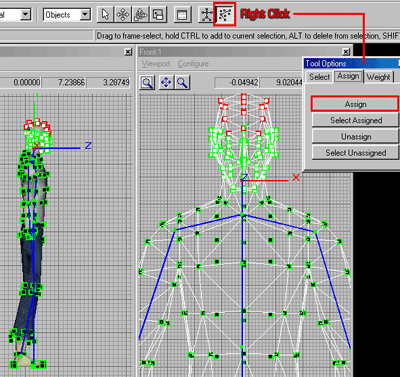Screen dimensions: 400x377
Task: Click the status bar hint text
Action: pos(247,35)
